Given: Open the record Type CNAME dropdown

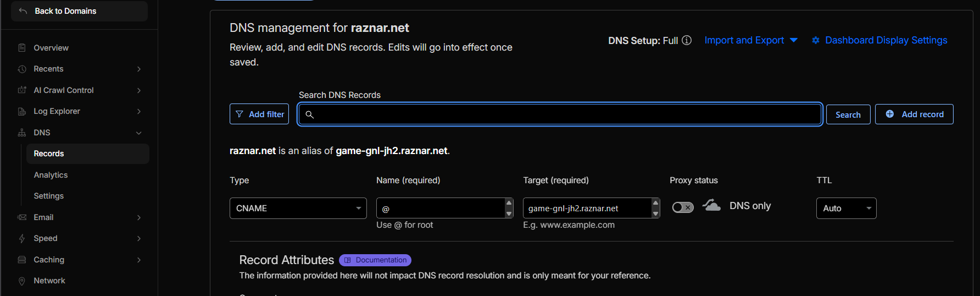Looking at the screenshot, I should 298,209.
